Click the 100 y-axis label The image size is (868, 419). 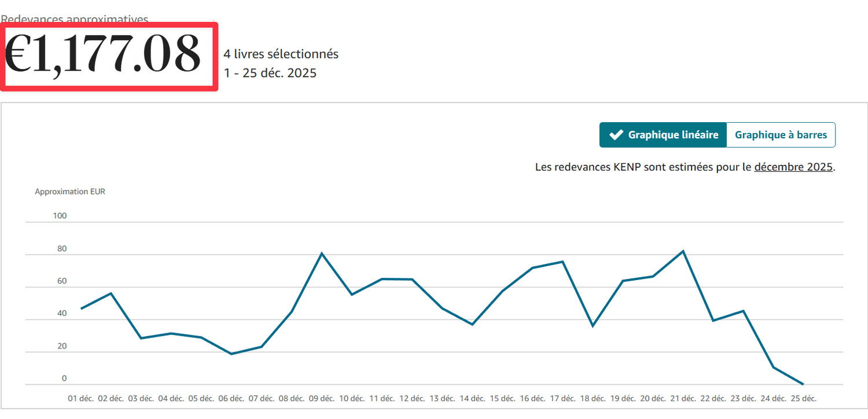[60, 216]
